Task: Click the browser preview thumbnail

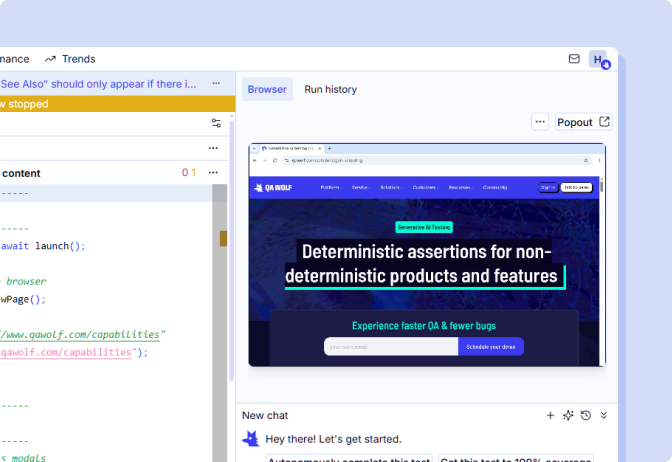Action: [427, 255]
